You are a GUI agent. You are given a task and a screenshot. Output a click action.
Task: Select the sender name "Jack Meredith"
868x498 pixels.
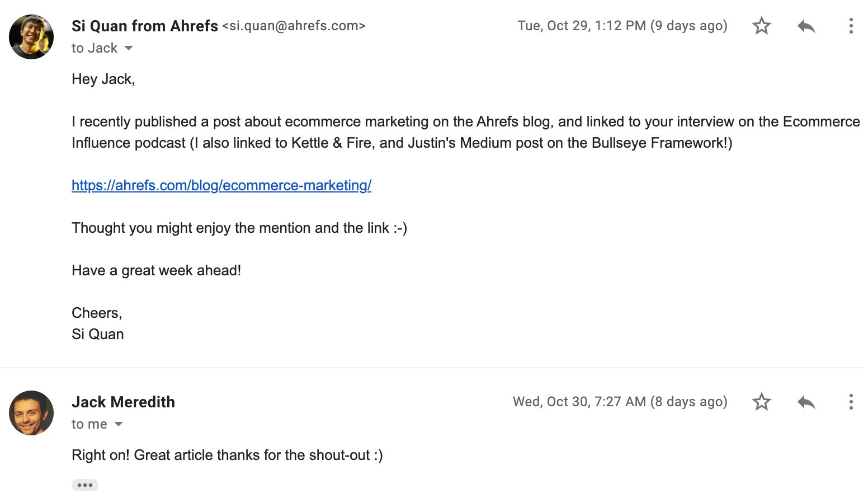(123, 402)
